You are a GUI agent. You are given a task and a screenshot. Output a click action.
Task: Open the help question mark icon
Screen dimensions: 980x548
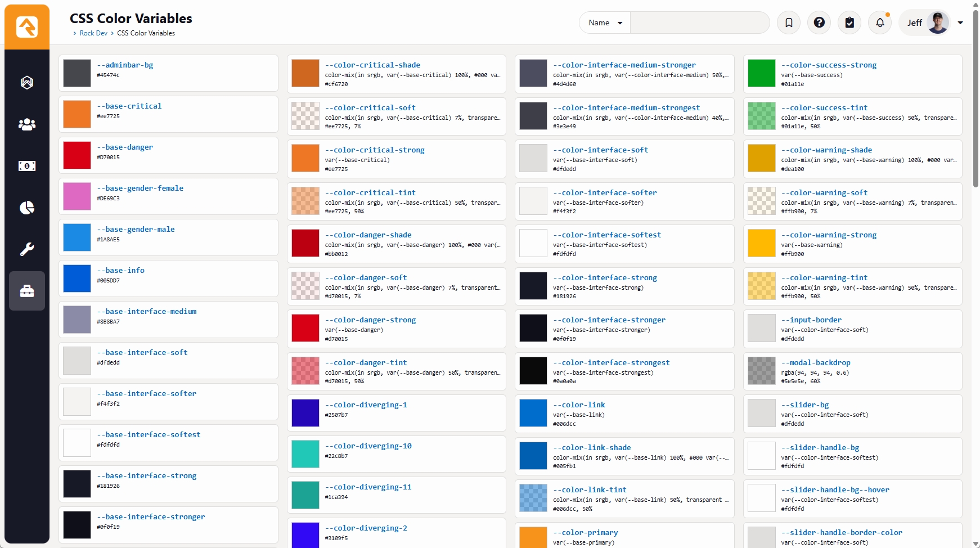click(819, 23)
